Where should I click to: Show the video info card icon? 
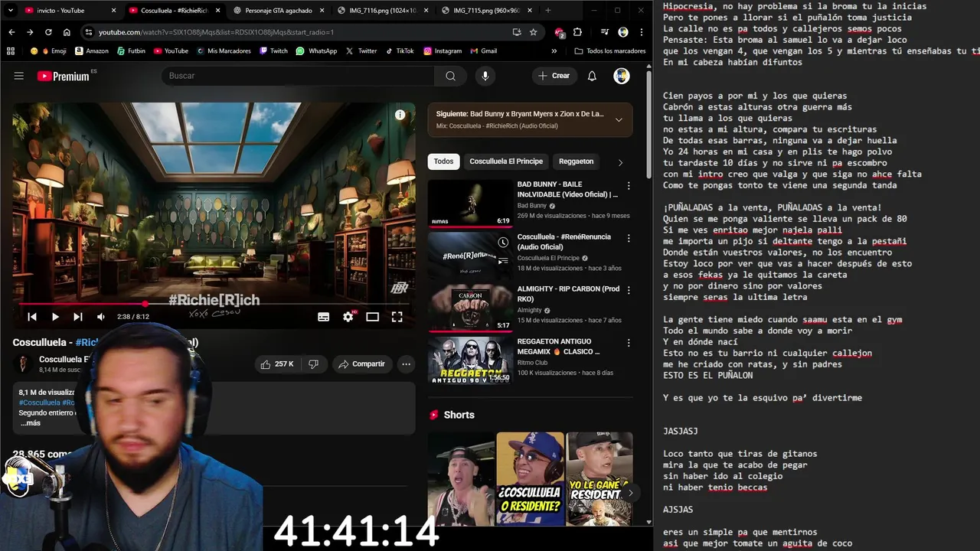(x=400, y=115)
